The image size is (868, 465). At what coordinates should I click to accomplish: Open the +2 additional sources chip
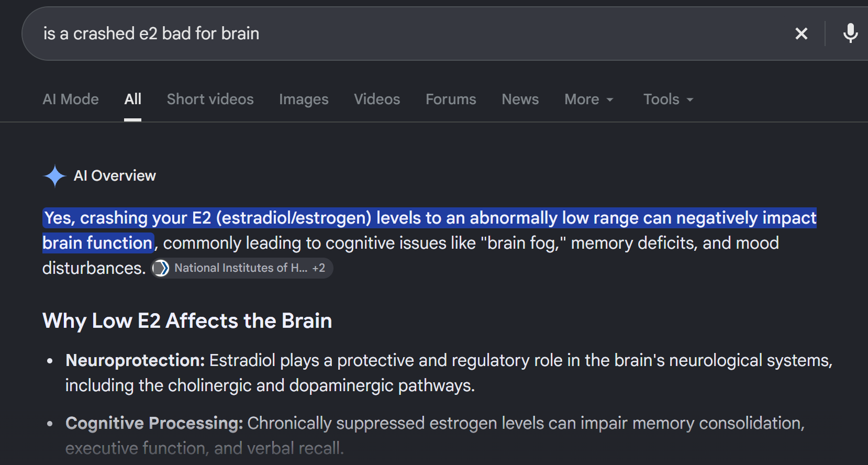319,268
